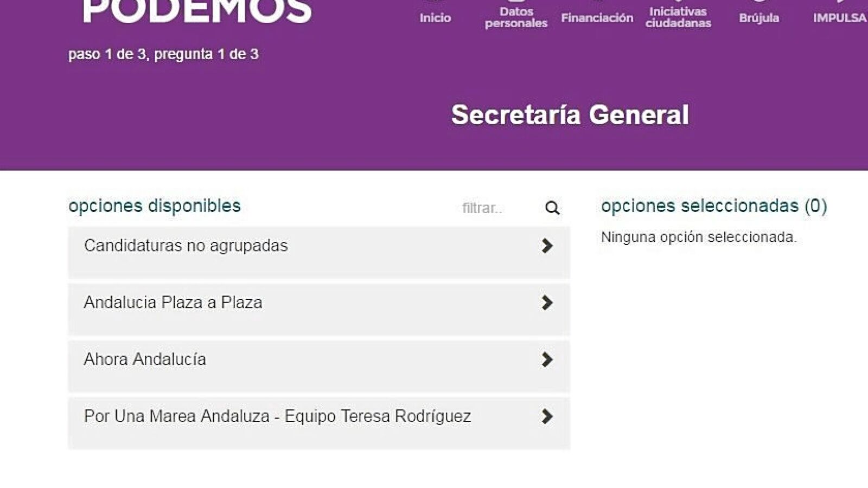Open Datos personales menu item
Viewport: 868px width, 488px height.
point(516,17)
